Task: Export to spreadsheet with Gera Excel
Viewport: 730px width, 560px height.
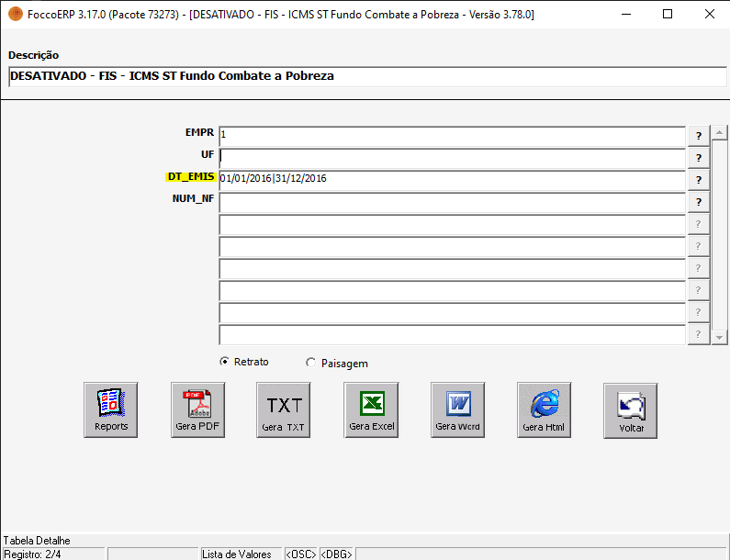Action: [371, 409]
